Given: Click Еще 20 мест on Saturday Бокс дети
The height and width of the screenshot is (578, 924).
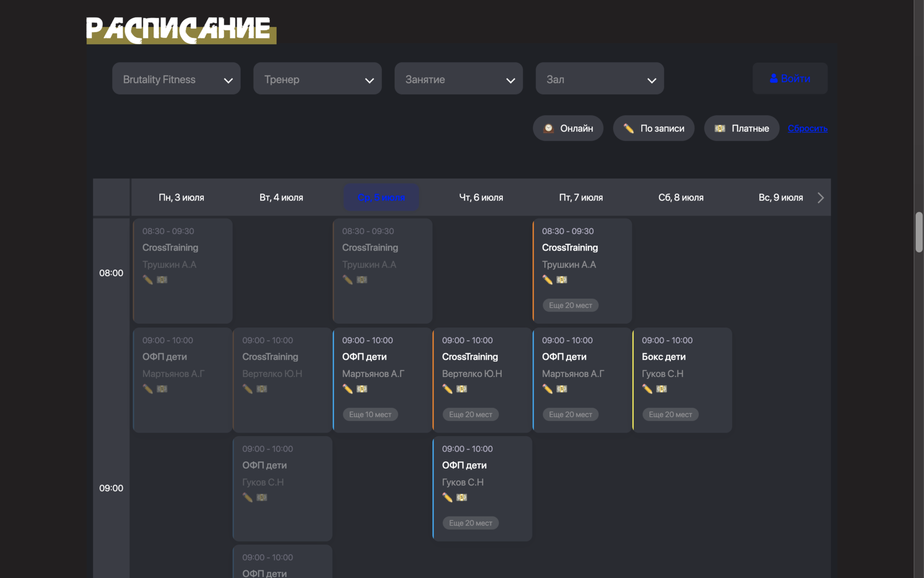Looking at the screenshot, I should tap(670, 414).
